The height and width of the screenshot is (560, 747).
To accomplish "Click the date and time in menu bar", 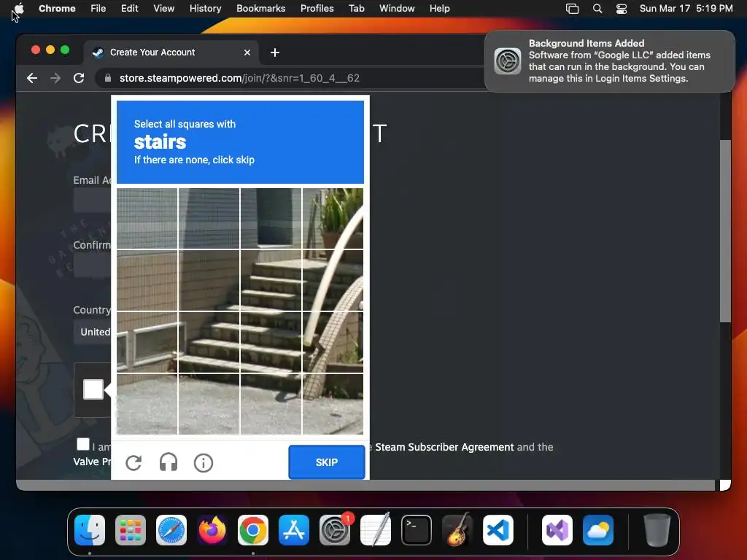I will pos(686,9).
